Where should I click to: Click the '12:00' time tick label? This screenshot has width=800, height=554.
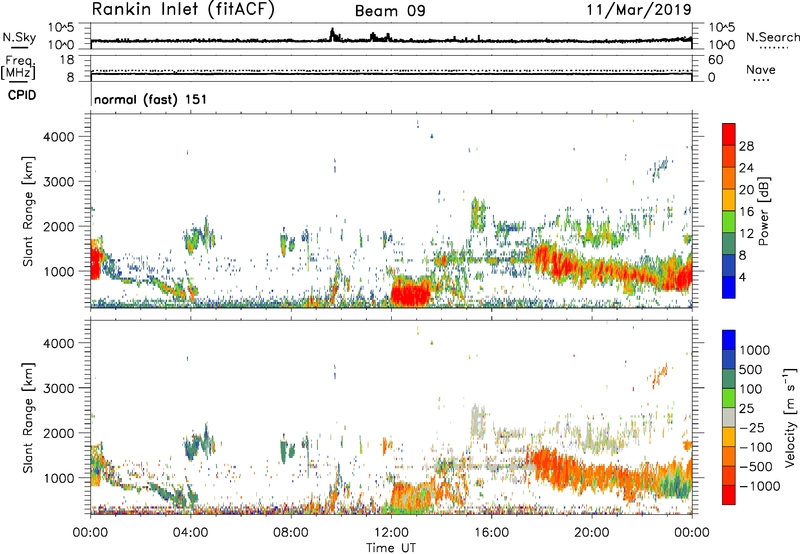(391, 533)
